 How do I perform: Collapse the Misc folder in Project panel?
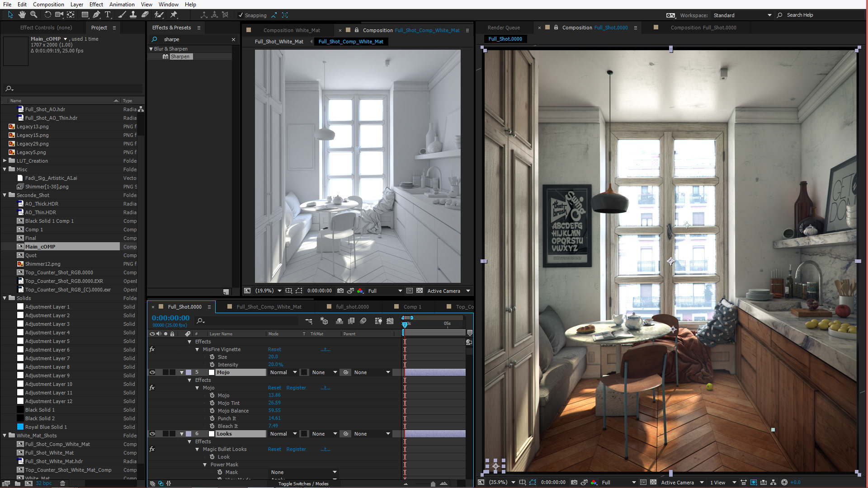pyautogui.click(x=5, y=169)
